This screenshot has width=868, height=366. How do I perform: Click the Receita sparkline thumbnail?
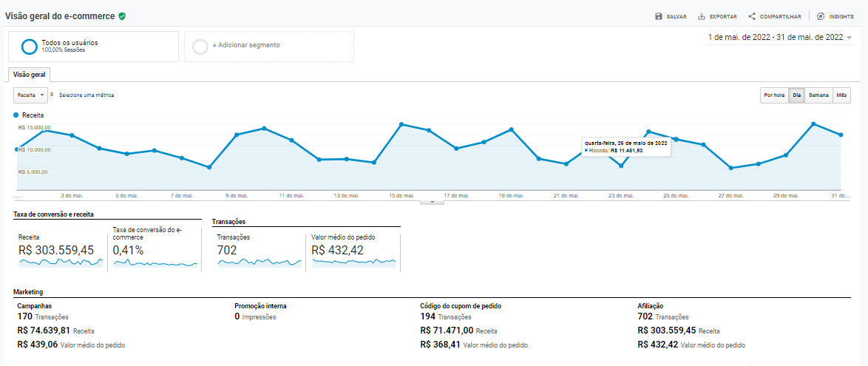tap(61, 262)
